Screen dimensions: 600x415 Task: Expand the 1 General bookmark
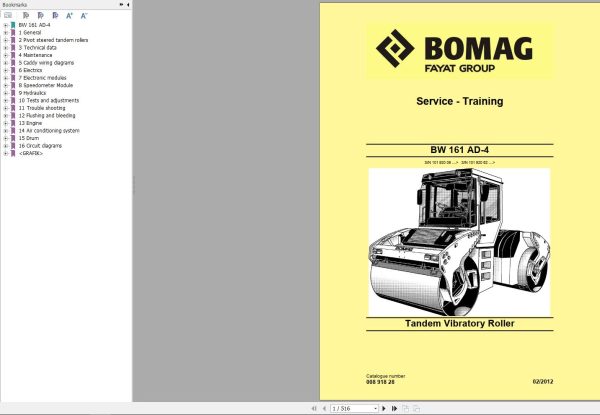click(6, 33)
